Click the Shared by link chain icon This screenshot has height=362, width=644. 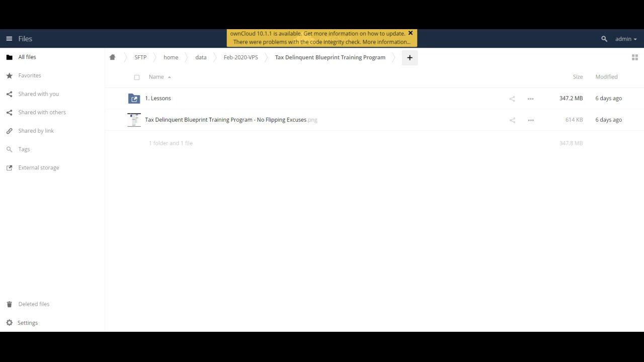pos(9,131)
